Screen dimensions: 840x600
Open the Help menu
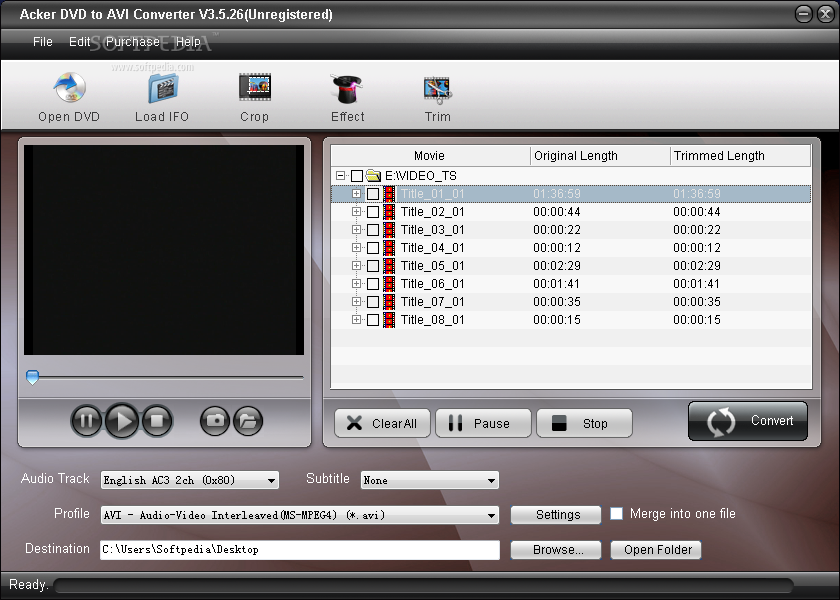(188, 42)
